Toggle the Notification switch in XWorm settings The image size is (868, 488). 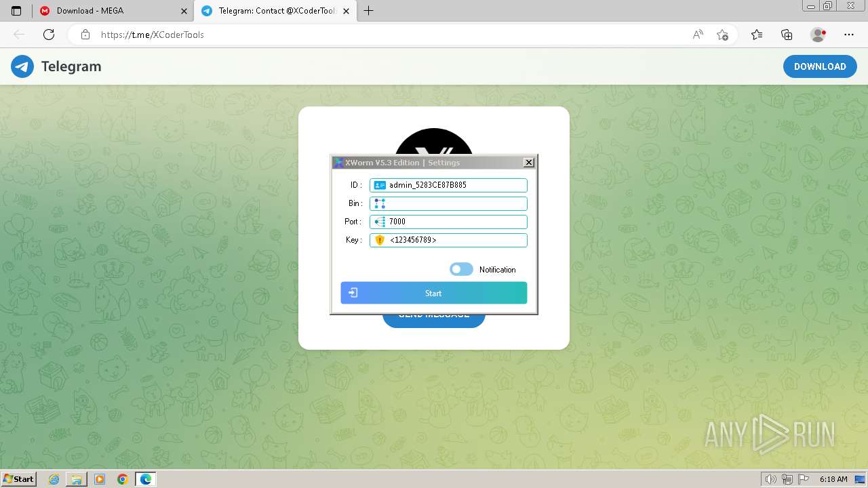click(x=461, y=270)
